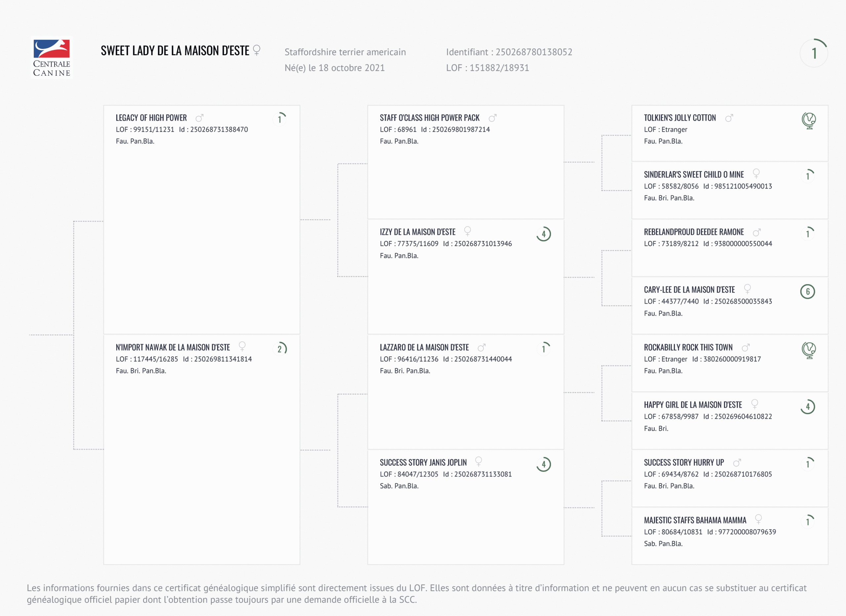Click rating badge 6 on Cary-Lee card
846x616 pixels.
(808, 291)
